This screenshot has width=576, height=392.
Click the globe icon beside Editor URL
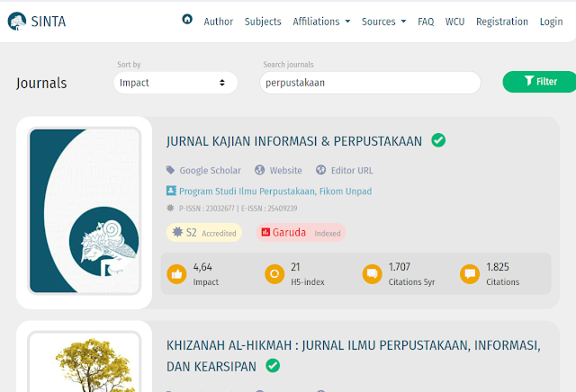[x=320, y=170]
